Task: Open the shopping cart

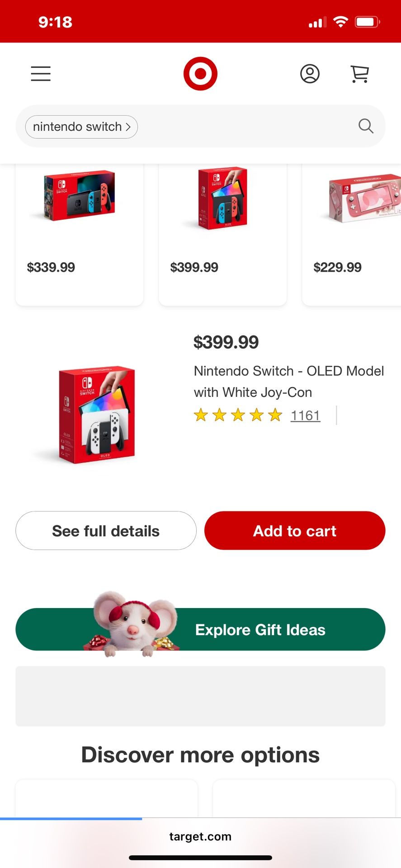Action: [360, 74]
